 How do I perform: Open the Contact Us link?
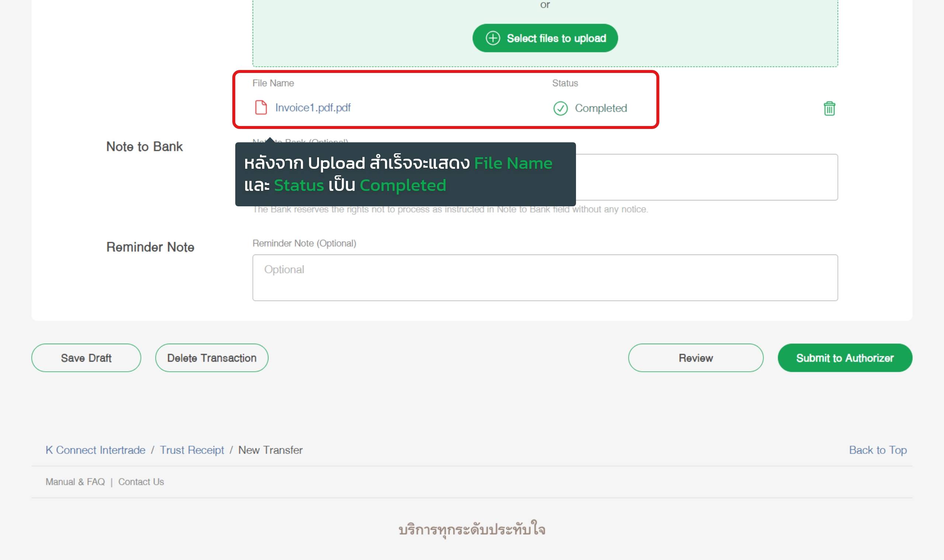(141, 482)
